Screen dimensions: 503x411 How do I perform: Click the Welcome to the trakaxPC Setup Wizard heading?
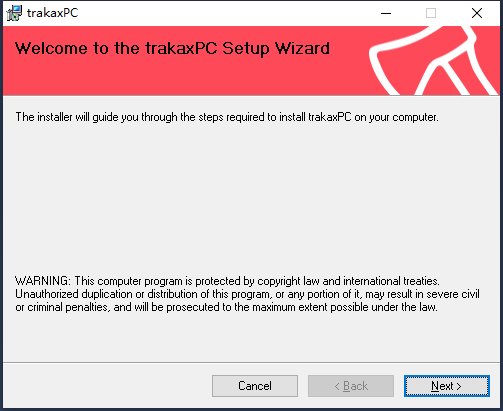click(x=172, y=49)
